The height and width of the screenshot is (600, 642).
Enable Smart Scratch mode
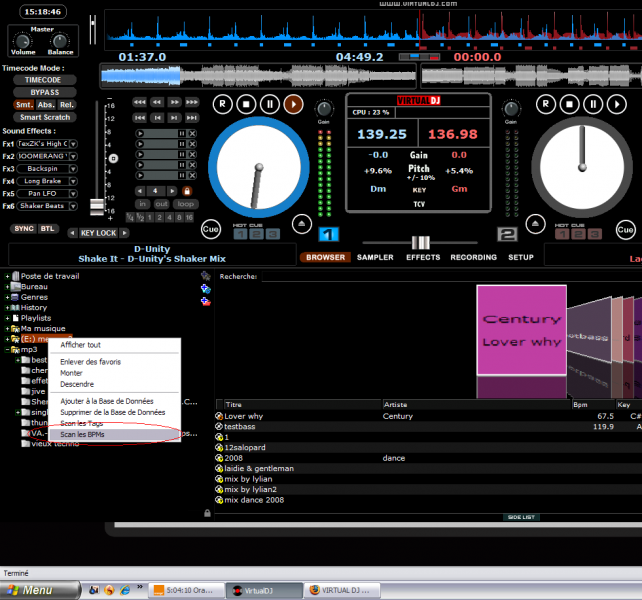(x=43, y=117)
